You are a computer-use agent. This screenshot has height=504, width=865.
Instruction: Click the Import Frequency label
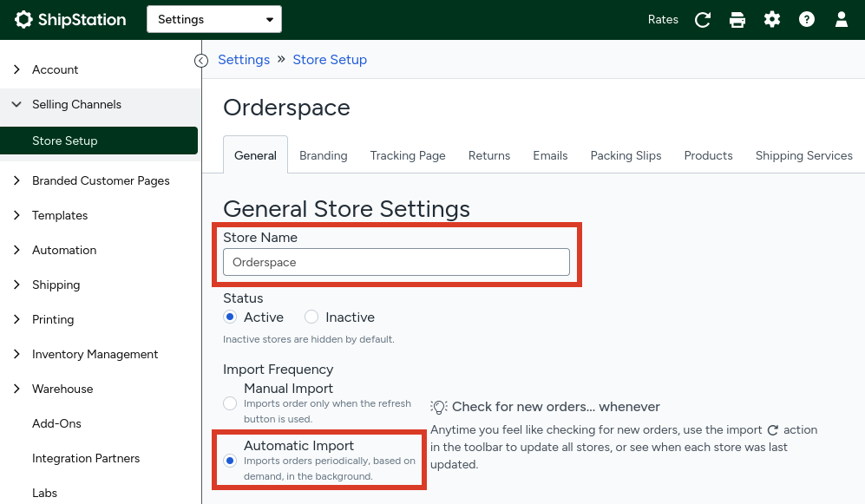coord(278,369)
